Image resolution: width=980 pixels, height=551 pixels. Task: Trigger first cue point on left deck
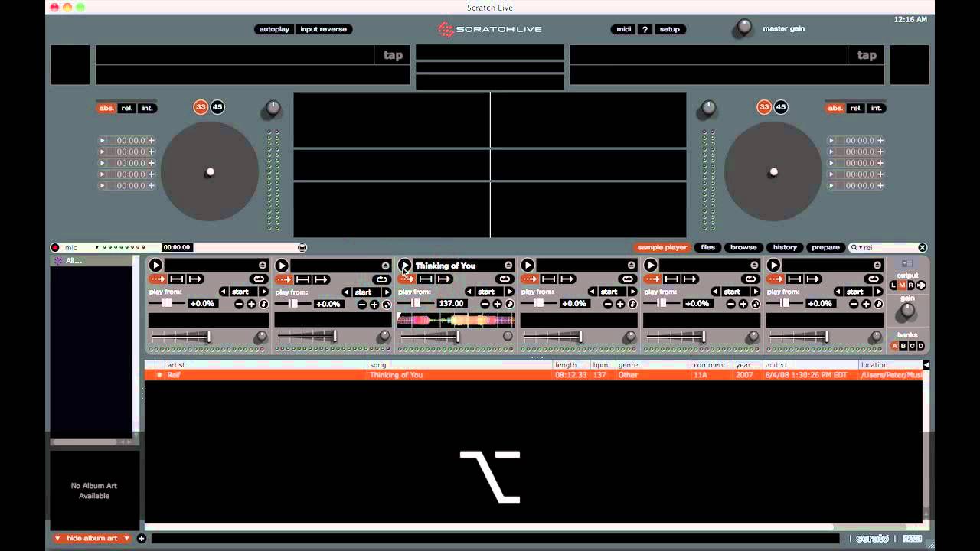tap(103, 141)
